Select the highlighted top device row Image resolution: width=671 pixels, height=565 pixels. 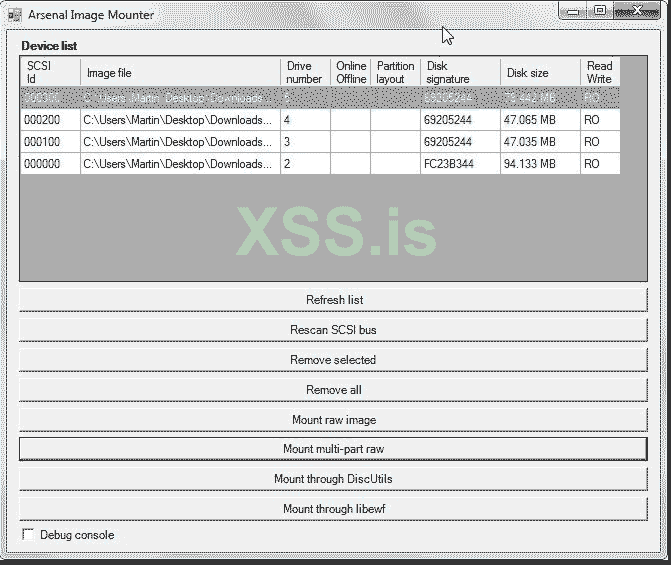(x=320, y=98)
